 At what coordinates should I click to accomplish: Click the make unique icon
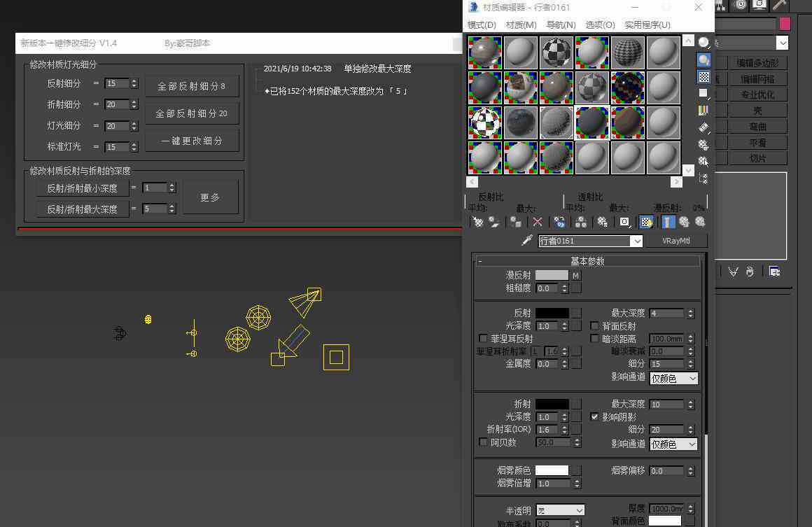click(581, 222)
